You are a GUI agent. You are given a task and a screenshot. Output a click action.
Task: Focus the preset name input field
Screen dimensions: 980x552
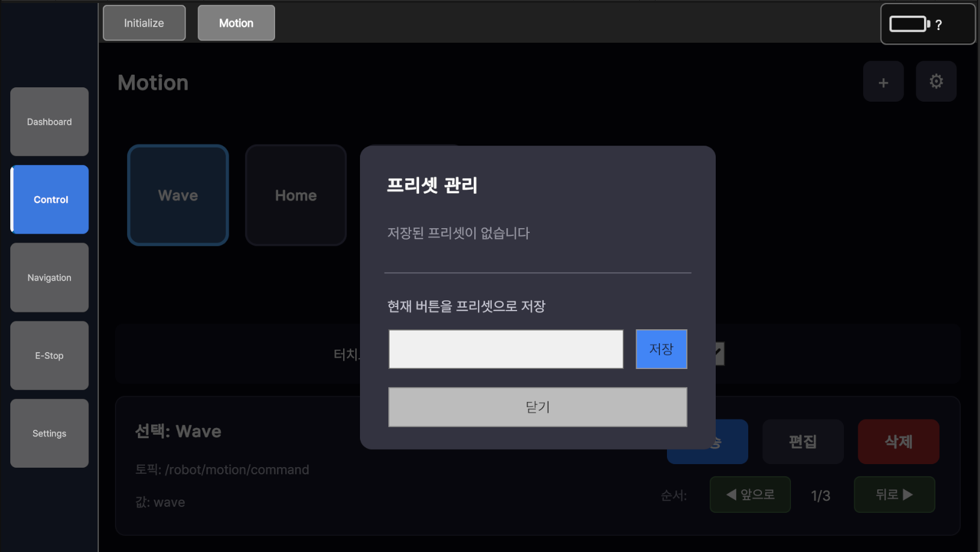tap(506, 349)
